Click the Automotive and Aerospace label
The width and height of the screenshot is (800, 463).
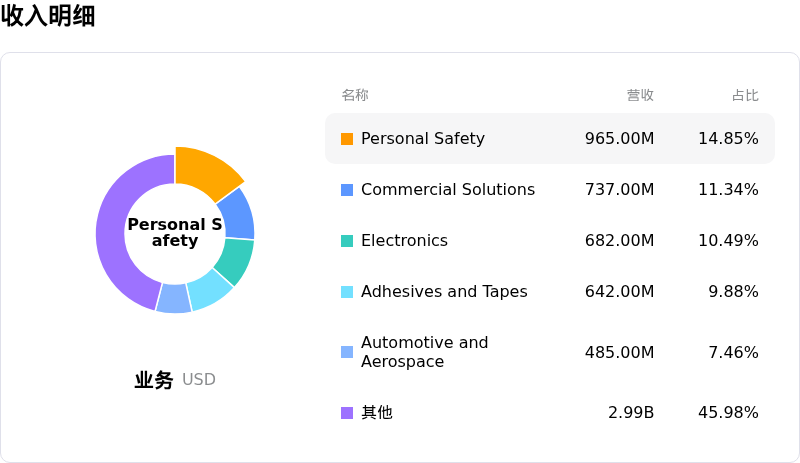[424, 352]
